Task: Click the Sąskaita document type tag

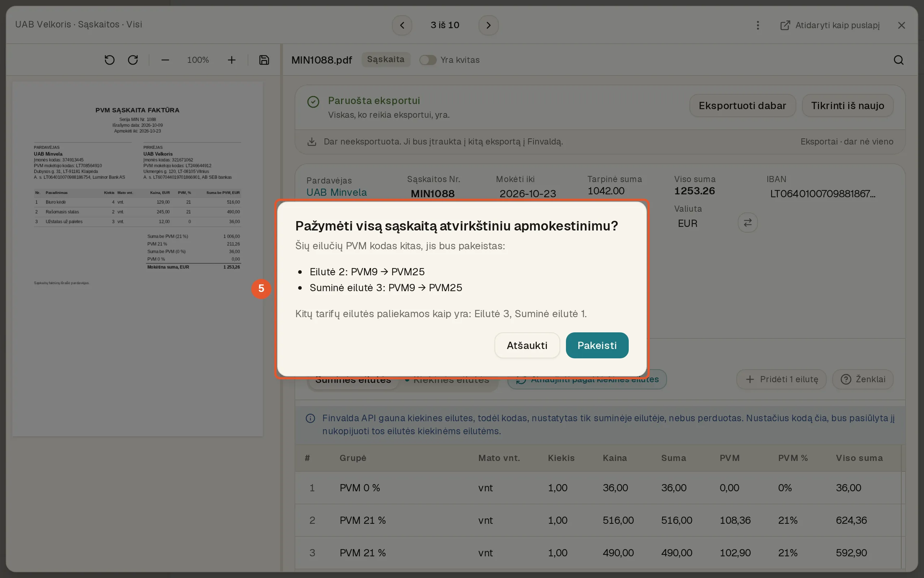Action: pos(385,59)
